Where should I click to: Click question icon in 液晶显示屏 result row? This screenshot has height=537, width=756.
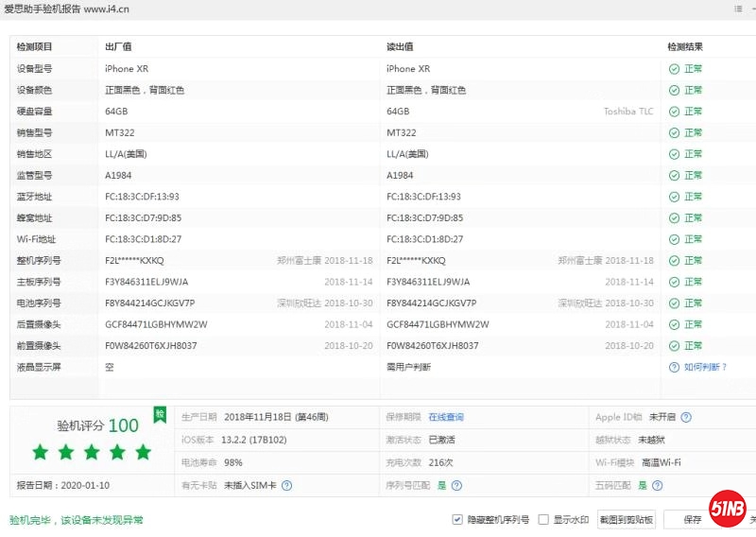(674, 367)
